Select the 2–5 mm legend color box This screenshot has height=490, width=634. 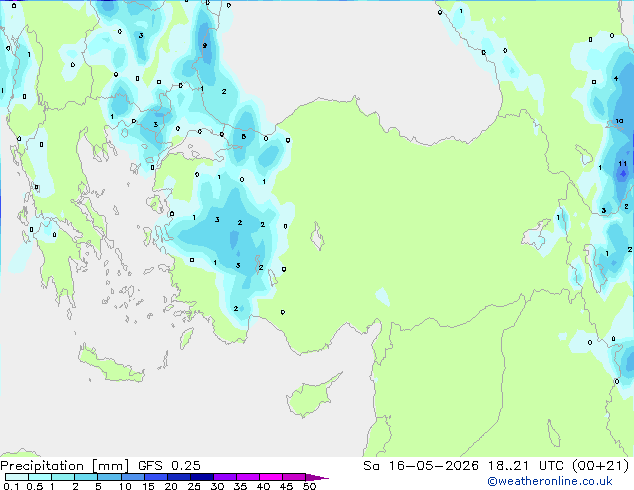[x=86, y=477]
